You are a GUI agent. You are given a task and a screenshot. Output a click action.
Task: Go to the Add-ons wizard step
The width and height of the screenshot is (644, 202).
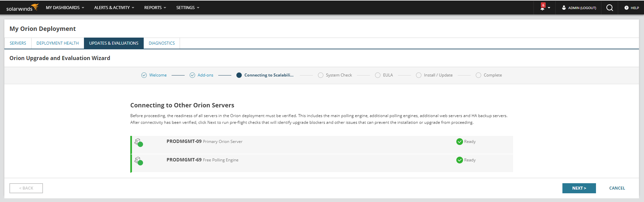(205, 75)
